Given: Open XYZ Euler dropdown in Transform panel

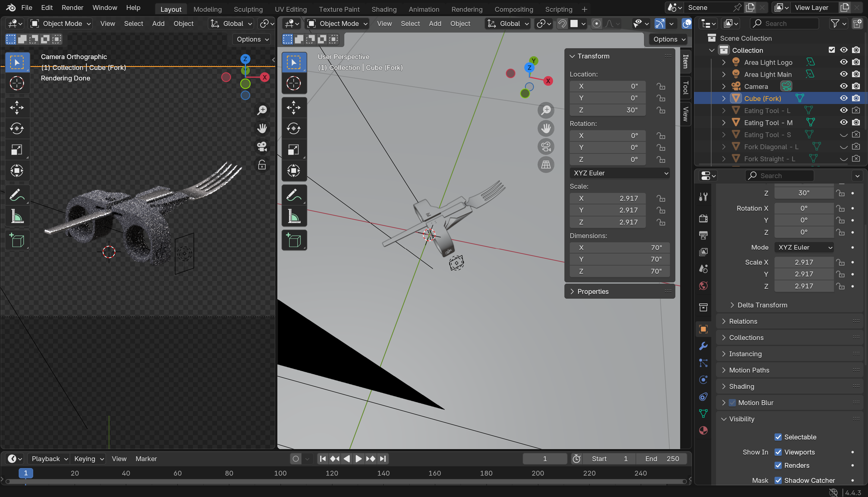Looking at the screenshot, I should [x=620, y=173].
